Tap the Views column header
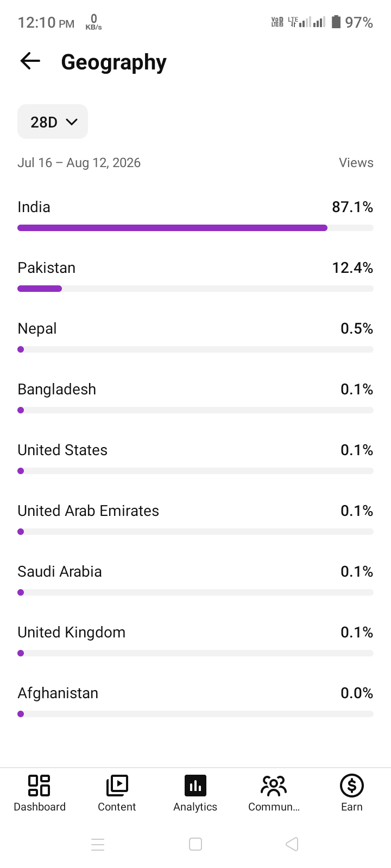Viewport: 391px width, 868px height. click(x=356, y=163)
